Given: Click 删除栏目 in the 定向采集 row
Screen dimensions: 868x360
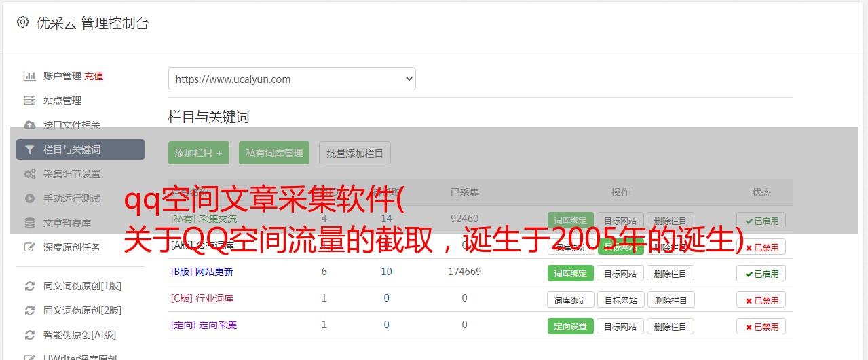Looking at the screenshot, I should point(671,326).
